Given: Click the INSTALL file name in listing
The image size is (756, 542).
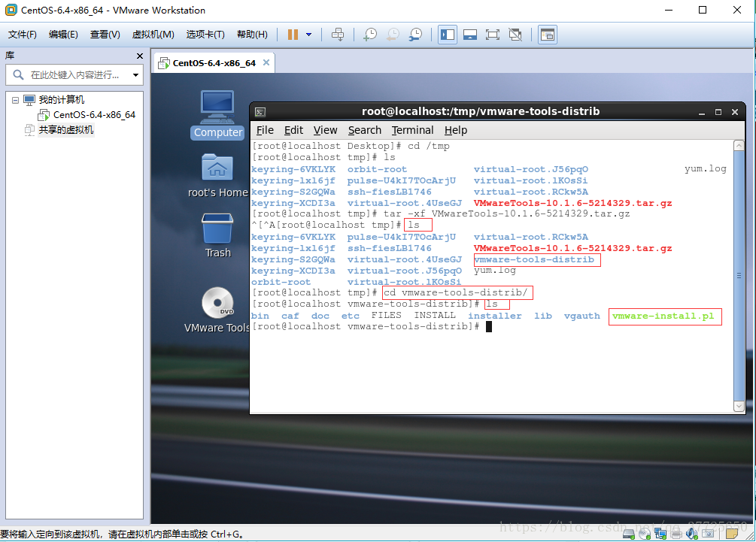Looking at the screenshot, I should click(434, 315).
